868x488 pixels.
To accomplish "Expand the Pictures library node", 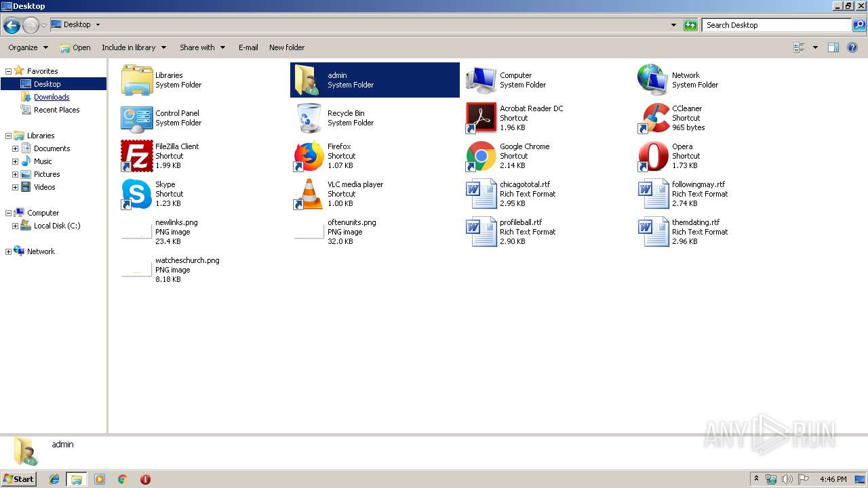I will pos(15,174).
